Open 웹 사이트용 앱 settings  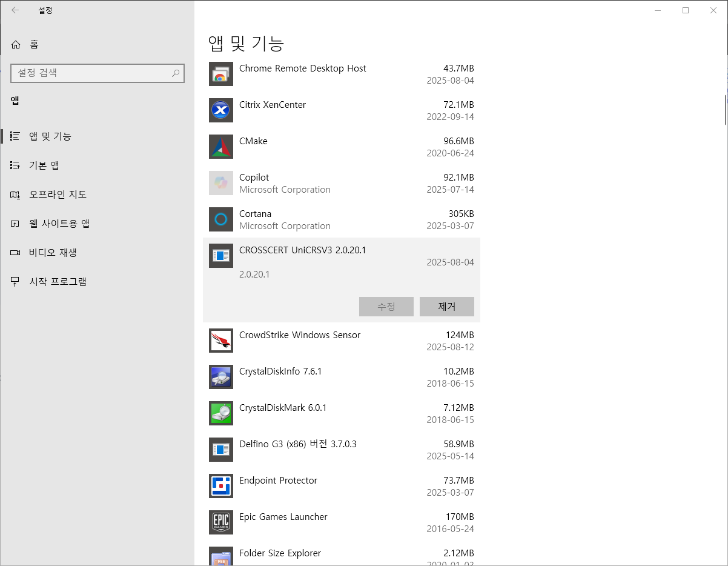click(x=97, y=224)
